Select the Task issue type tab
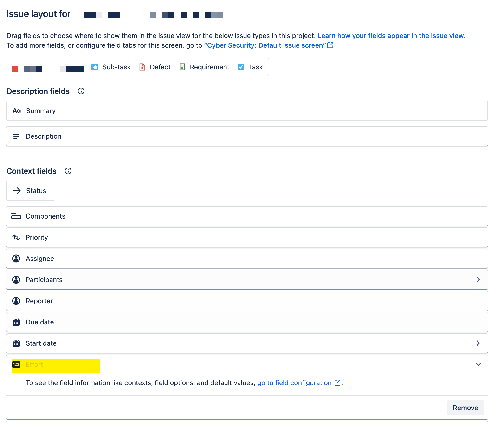 click(x=250, y=67)
